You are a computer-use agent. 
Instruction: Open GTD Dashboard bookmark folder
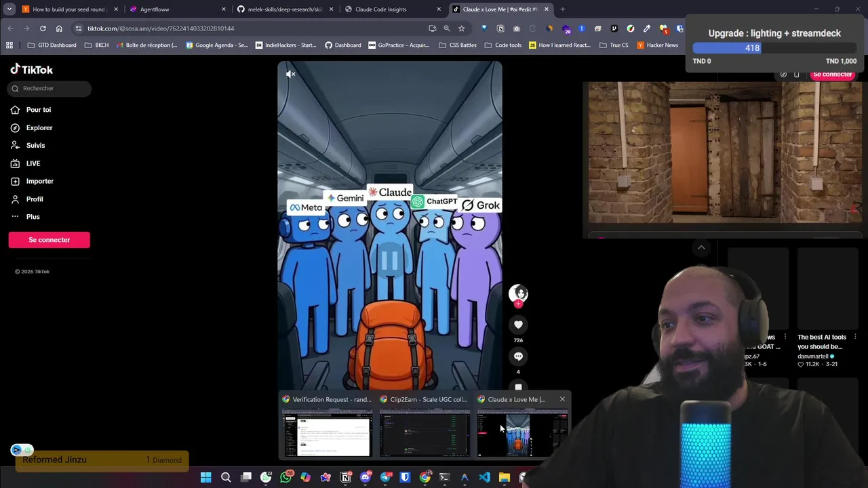(52, 45)
